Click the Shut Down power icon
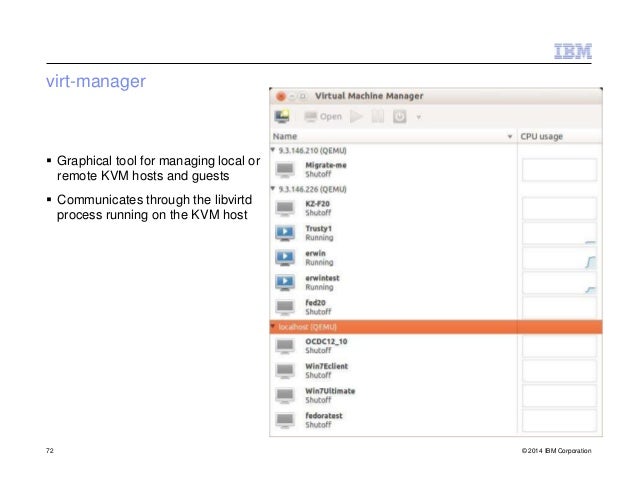 [x=400, y=117]
